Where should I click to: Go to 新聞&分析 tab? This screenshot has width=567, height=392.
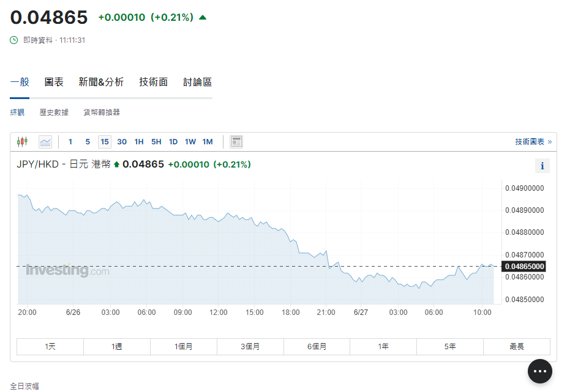[101, 82]
